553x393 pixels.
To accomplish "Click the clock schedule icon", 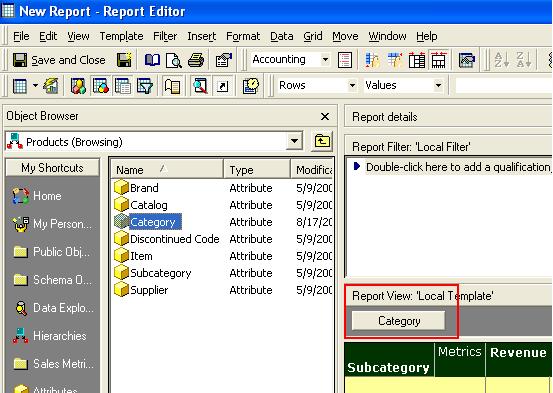I will tap(251, 86).
